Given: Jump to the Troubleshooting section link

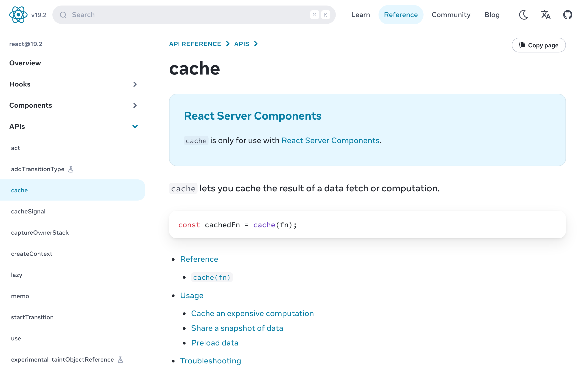Looking at the screenshot, I should (x=210, y=361).
